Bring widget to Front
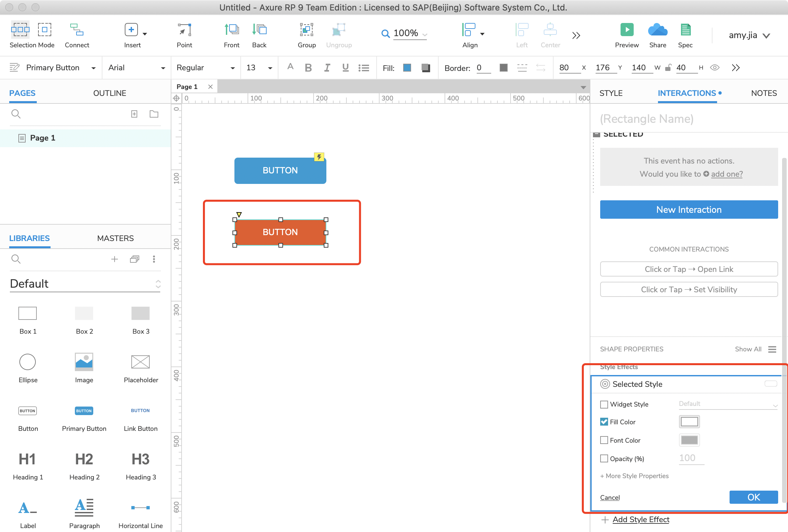The image size is (788, 532). pyautogui.click(x=231, y=30)
